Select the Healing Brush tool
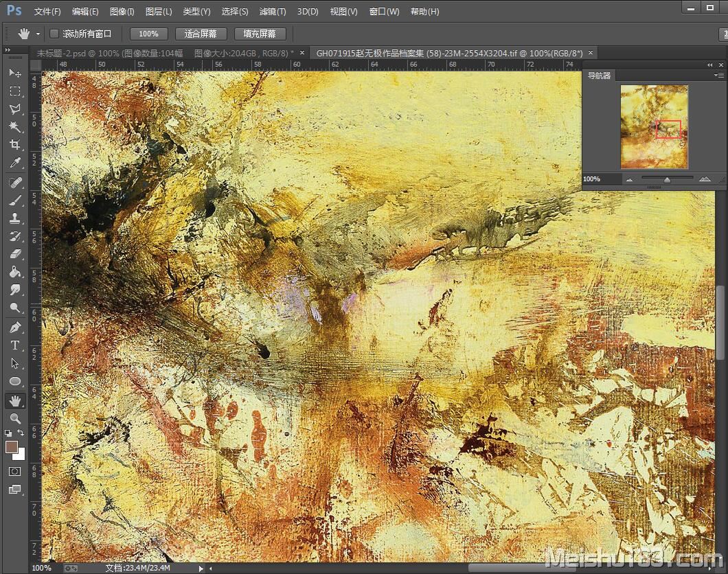This screenshot has width=728, height=574. point(15,183)
